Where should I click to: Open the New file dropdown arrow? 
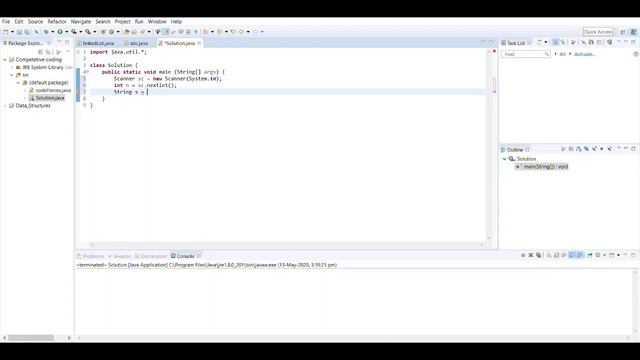click(x=12, y=32)
